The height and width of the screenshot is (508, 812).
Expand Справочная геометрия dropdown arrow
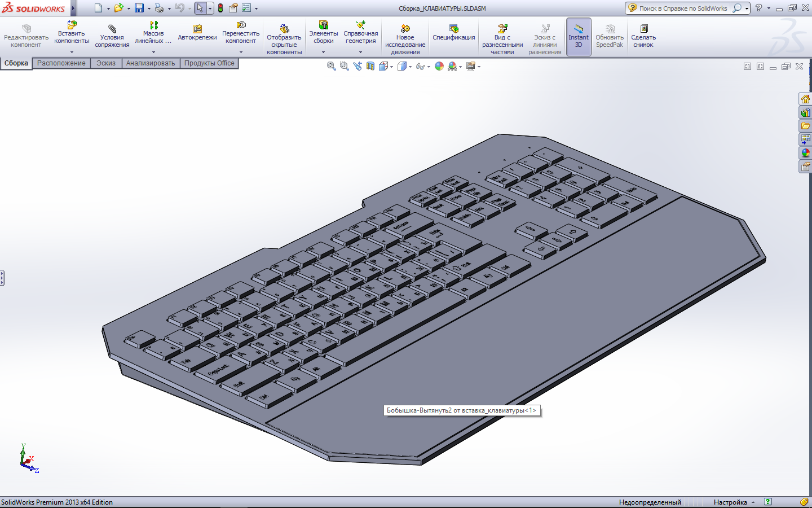click(361, 52)
